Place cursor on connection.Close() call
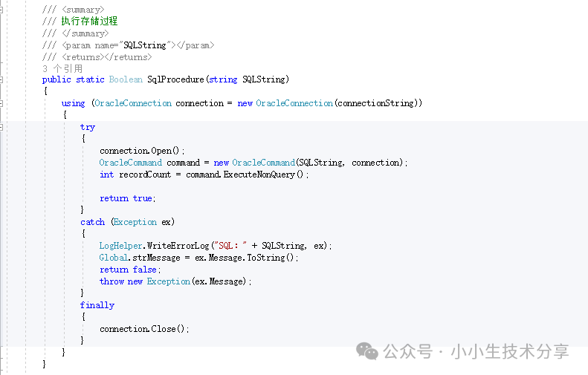This screenshot has height=375, width=588. coord(144,329)
